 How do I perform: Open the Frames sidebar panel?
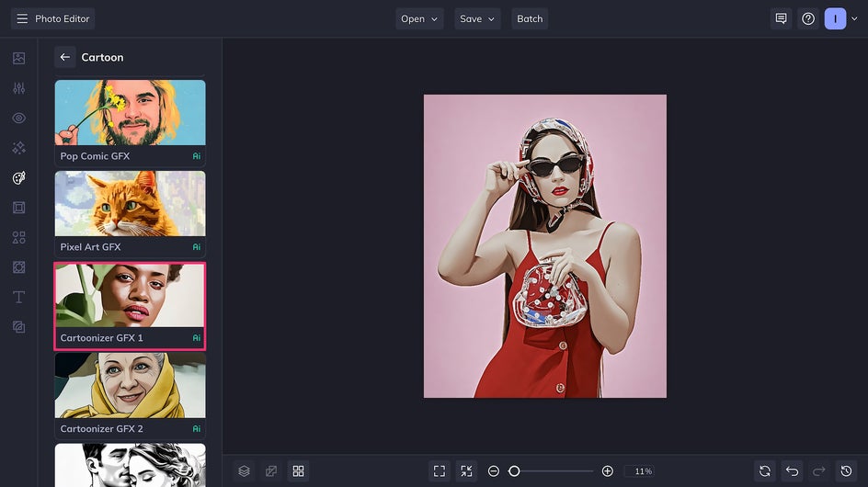[18, 208]
